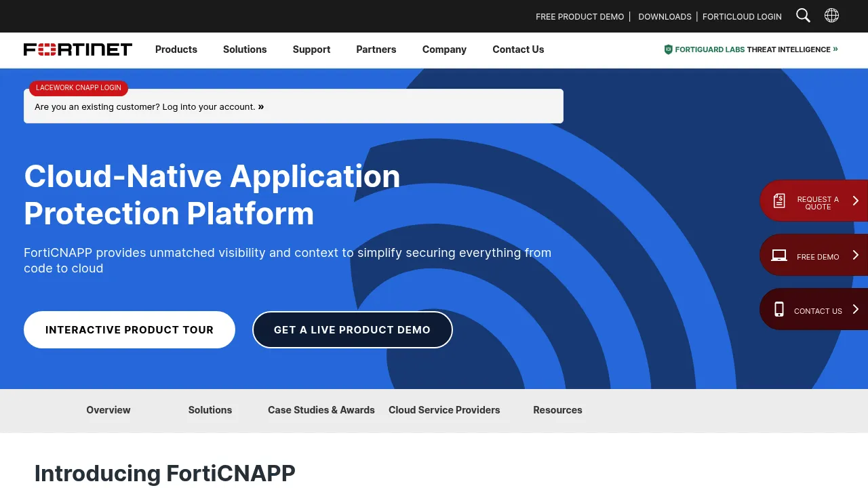Screen dimensions: 868x488
Task: Click the existing customer log in link
Action: [149, 106]
